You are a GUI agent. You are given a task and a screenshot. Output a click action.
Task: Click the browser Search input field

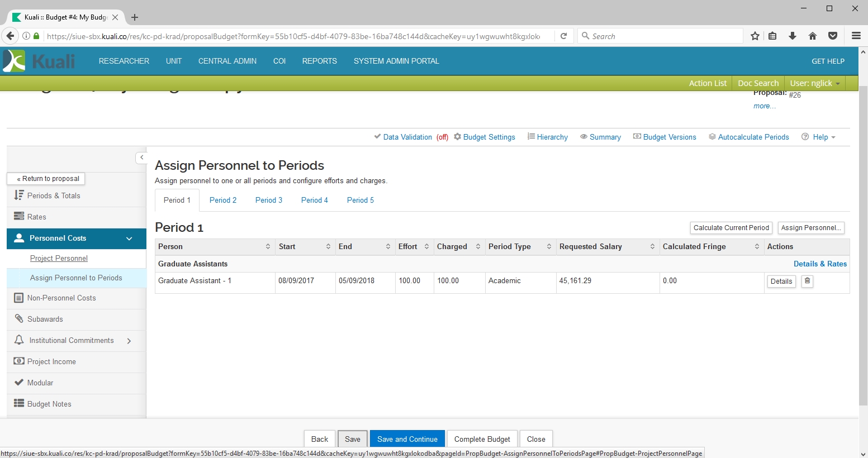pyautogui.click(x=662, y=36)
